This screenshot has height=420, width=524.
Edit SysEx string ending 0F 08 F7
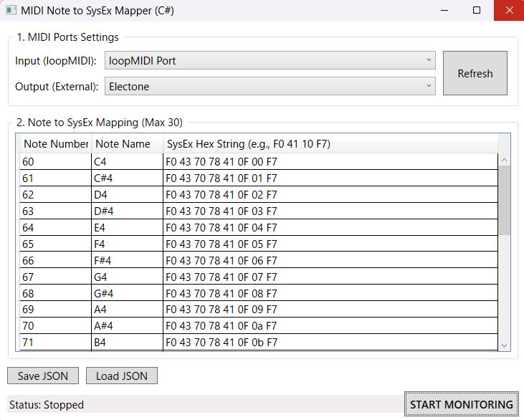click(x=330, y=293)
